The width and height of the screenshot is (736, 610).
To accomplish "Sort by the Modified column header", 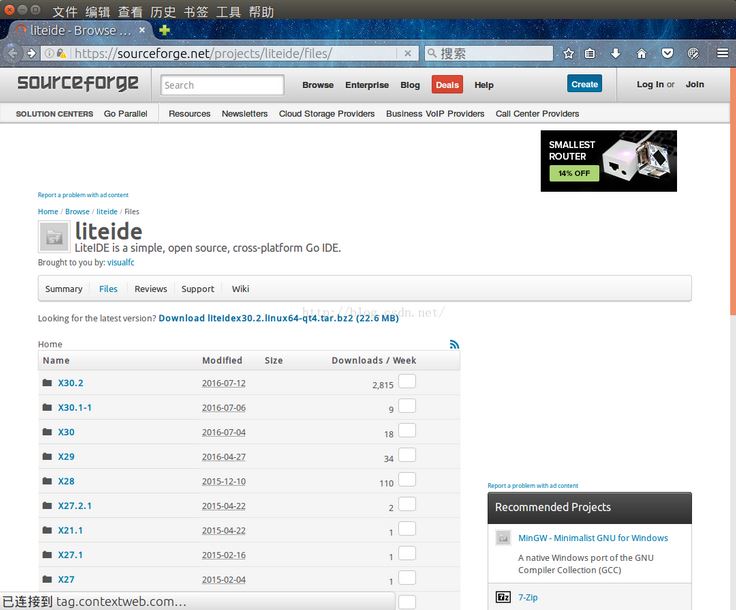I will [x=222, y=360].
